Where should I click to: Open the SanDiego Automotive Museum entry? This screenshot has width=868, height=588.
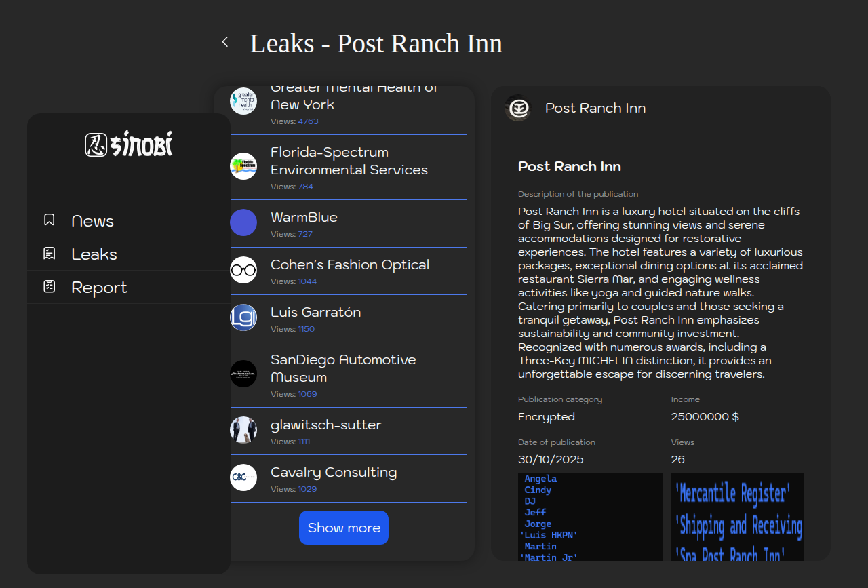(x=343, y=368)
